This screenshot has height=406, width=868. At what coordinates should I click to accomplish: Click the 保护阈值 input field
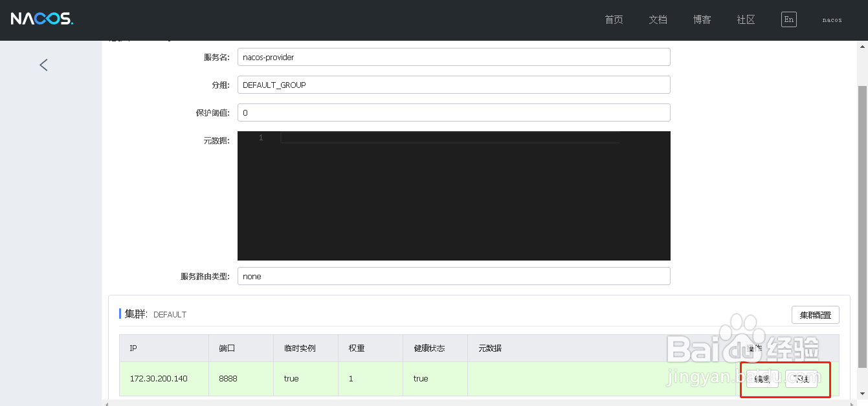tap(454, 112)
